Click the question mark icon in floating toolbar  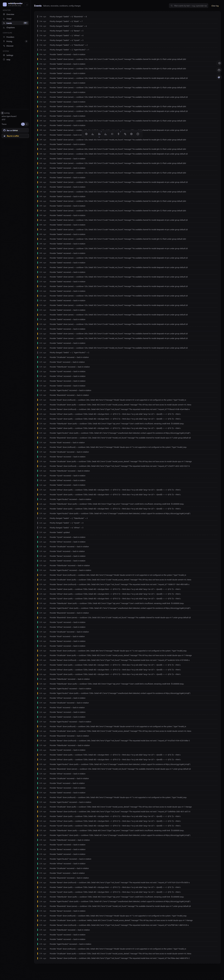138,134
